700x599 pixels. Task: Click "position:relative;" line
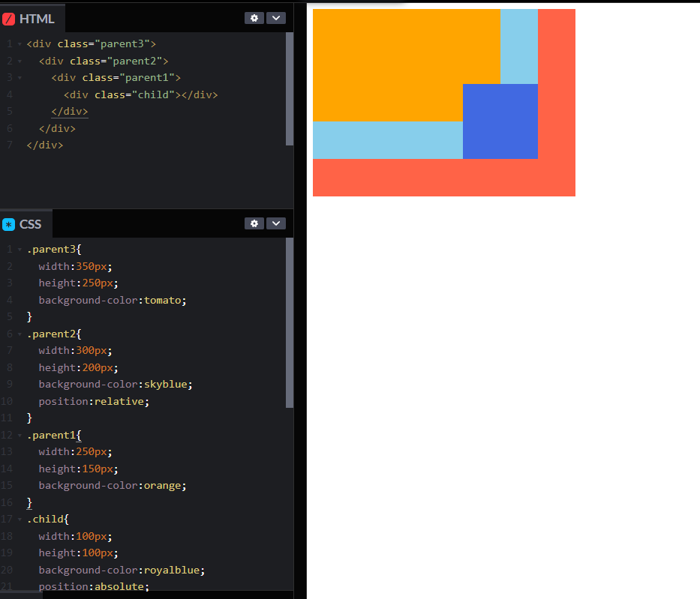(94, 401)
